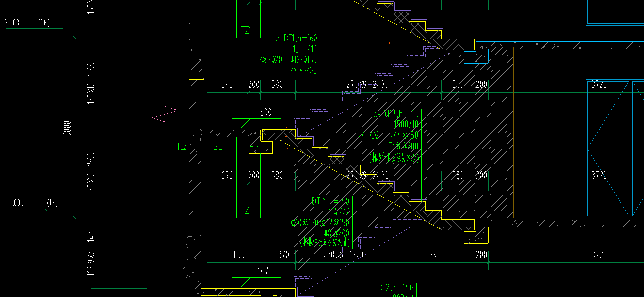
Task: Select the TZ1 column label above ±0.000 level
Action: [246, 211]
